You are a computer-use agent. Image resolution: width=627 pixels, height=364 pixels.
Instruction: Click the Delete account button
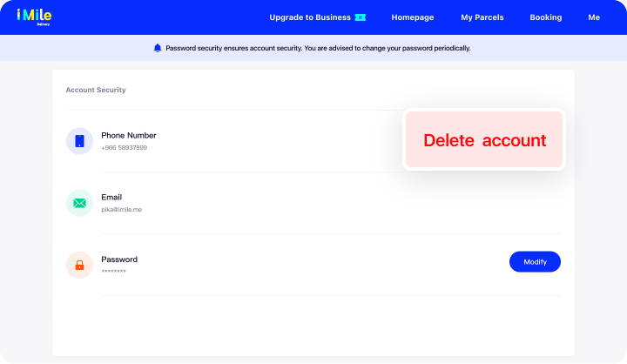(484, 140)
